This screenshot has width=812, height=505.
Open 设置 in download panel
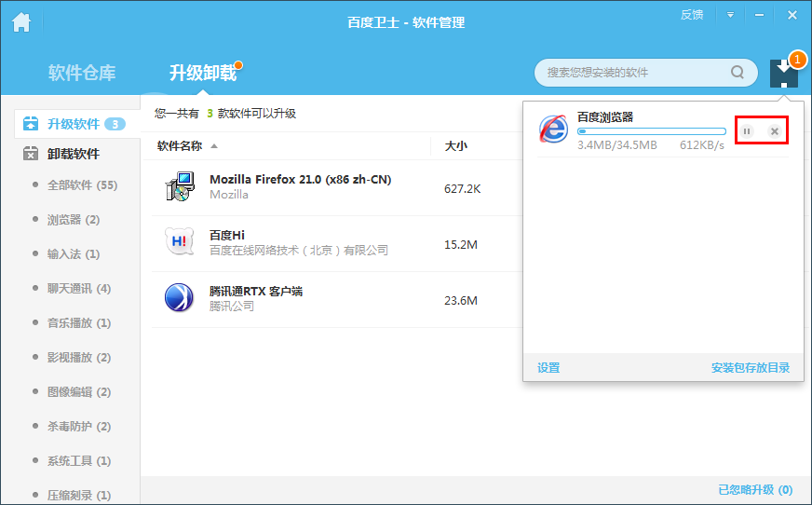tap(548, 368)
